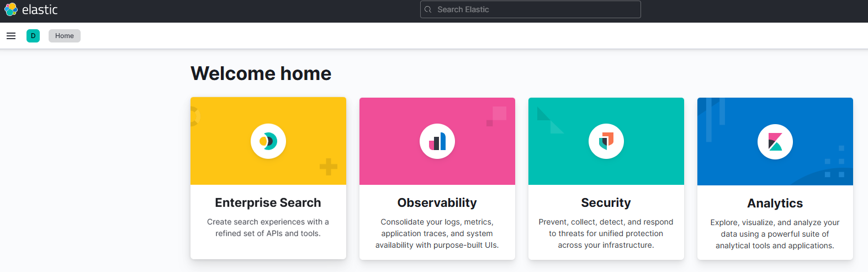Viewport: 868px width, 272px height.
Task: Select the Home breadcrumb
Action: point(65,36)
